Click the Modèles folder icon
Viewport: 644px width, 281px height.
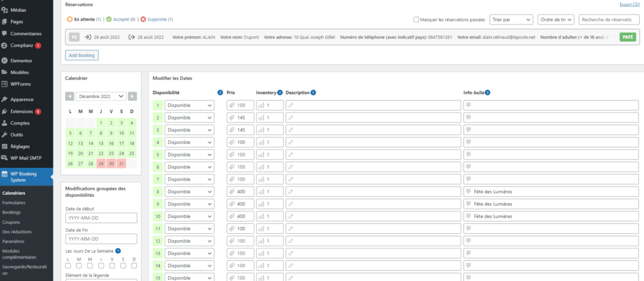[x=4, y=72]
